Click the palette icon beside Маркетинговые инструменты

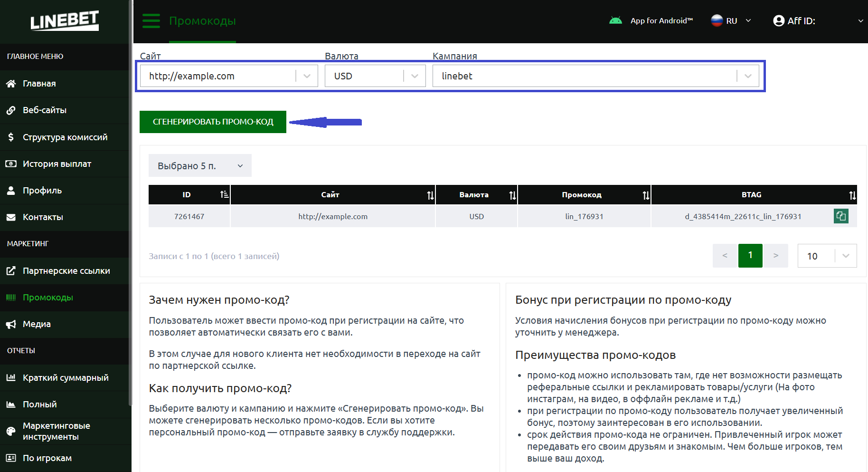[x=11, y=431]
